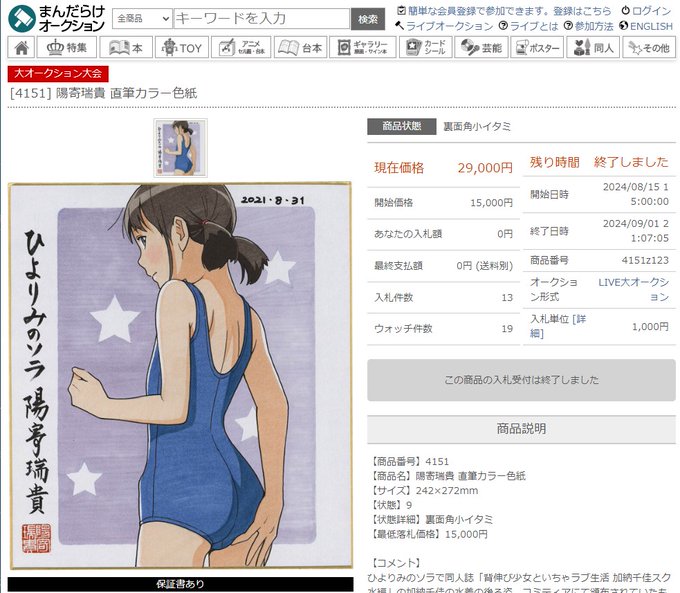Switch language via ENGLISH link
Screen dimensions: 680x593
click(x=651, y=26)
